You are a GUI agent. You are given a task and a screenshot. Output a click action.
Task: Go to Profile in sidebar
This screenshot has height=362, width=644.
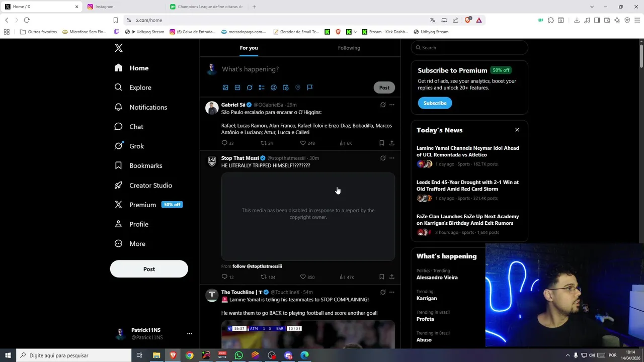point(131,224)
